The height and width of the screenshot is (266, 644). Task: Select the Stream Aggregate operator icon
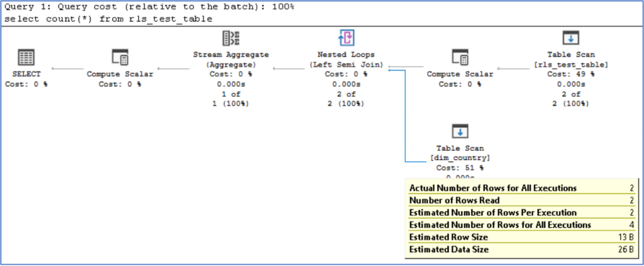(231, 38)
